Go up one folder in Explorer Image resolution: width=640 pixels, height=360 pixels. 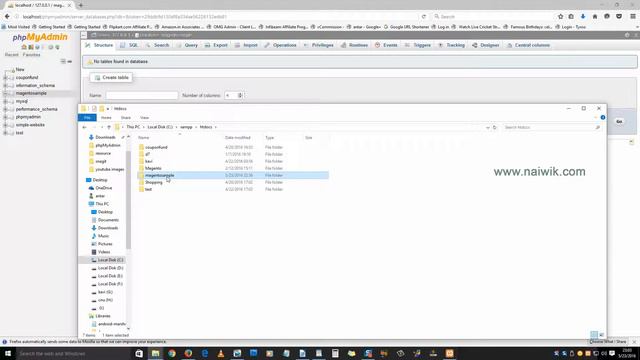[109, 127]
